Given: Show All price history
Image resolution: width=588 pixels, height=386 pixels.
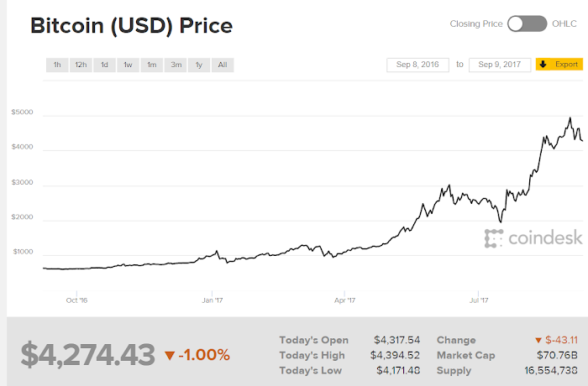Looking at the screenshot, I should coord(223,65).
